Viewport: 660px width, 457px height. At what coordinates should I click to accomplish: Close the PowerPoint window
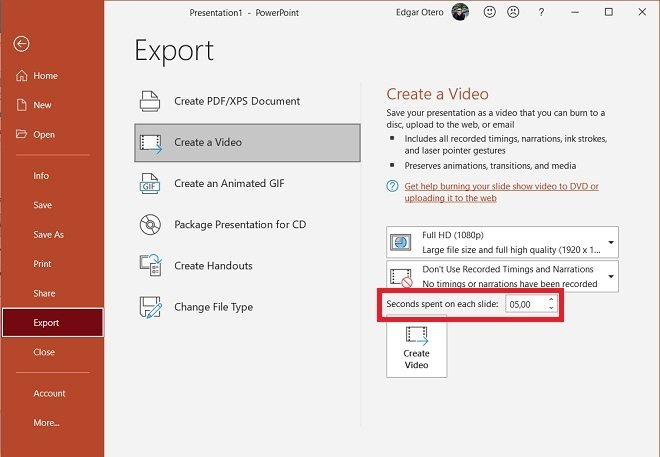point(642,12)
